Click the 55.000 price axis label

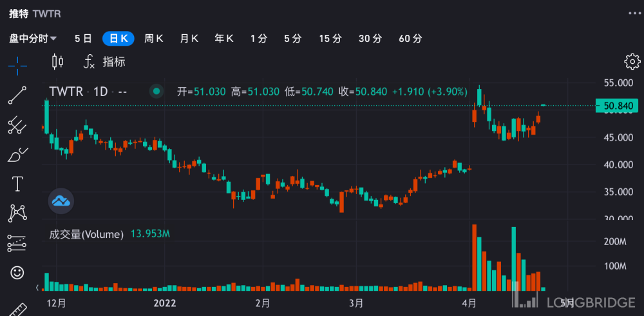tap(618, 83)
